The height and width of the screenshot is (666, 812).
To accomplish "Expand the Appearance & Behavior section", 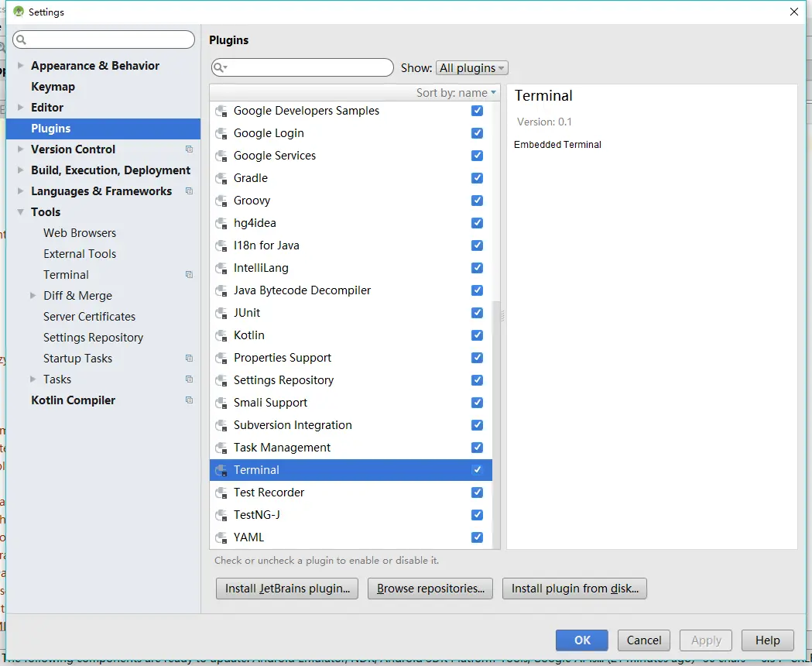I will click(x=20, y=65).
